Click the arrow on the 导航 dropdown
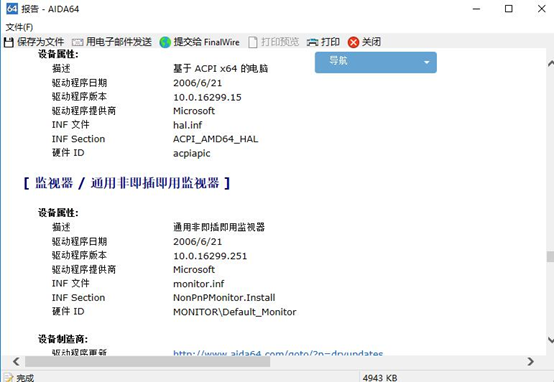The height and width of the screenshot is (382, 554). [x=426, y=63]
